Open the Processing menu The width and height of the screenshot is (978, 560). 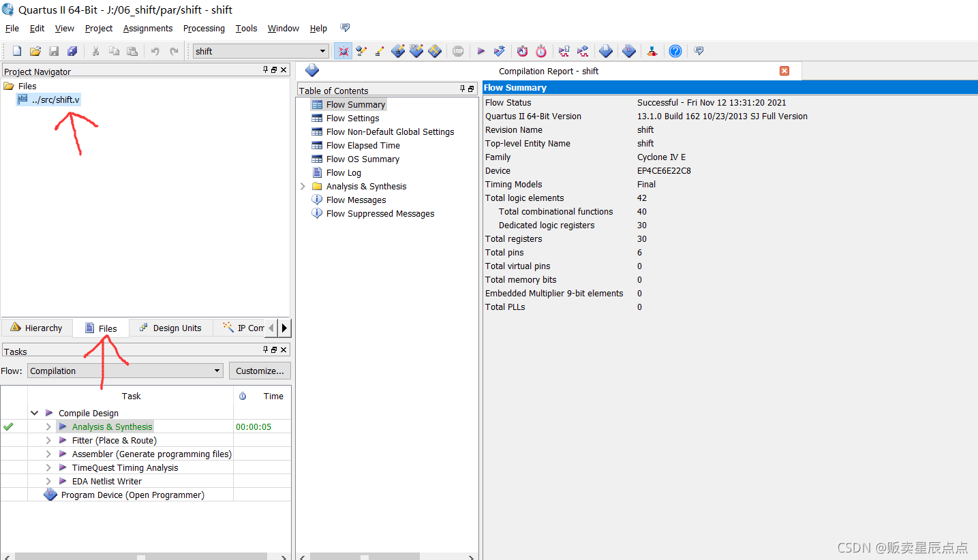pos(204,28)
